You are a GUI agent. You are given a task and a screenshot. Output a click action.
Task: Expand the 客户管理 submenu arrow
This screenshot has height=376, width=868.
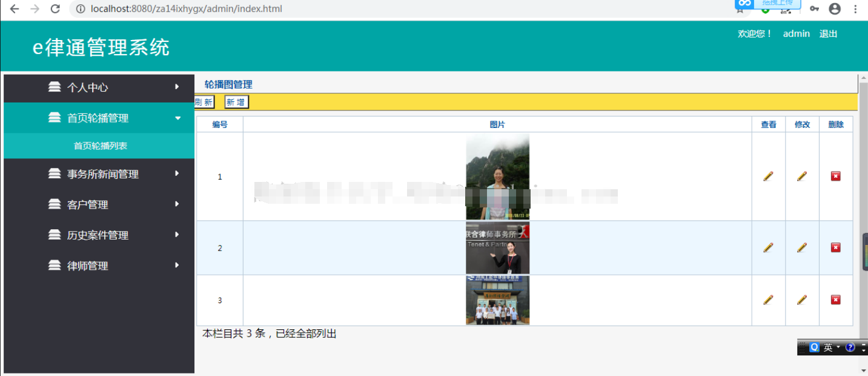click(x=177, y=204)
